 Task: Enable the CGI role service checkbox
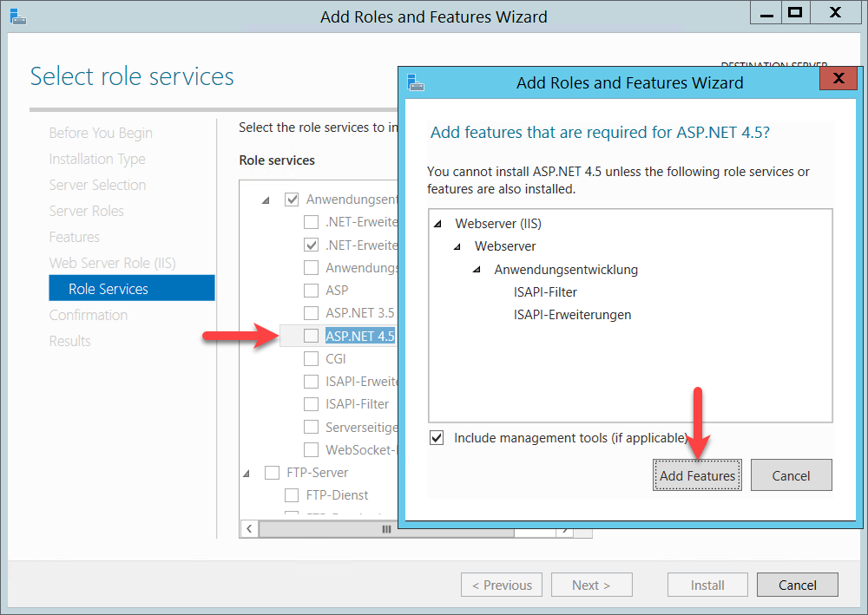[311, 358]
